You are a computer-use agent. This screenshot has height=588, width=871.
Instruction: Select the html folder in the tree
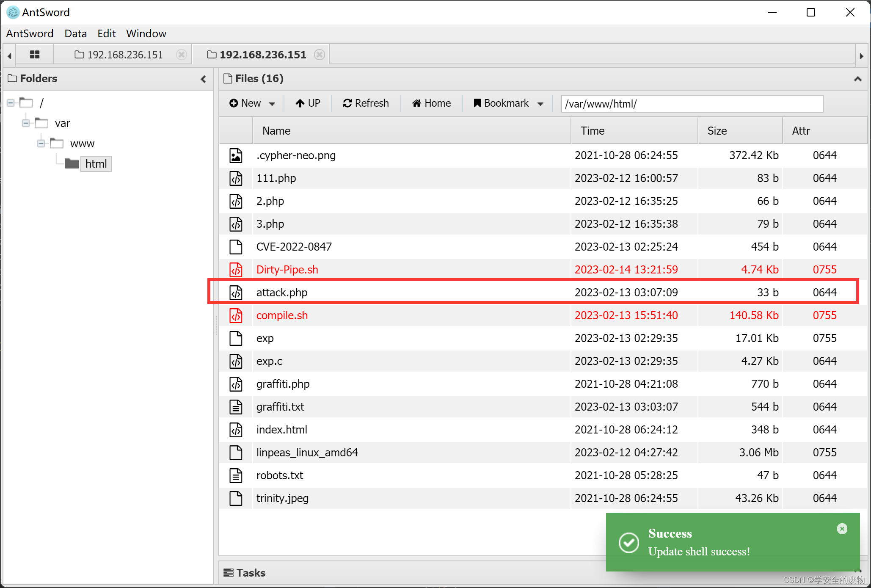[x=96, y=164]
